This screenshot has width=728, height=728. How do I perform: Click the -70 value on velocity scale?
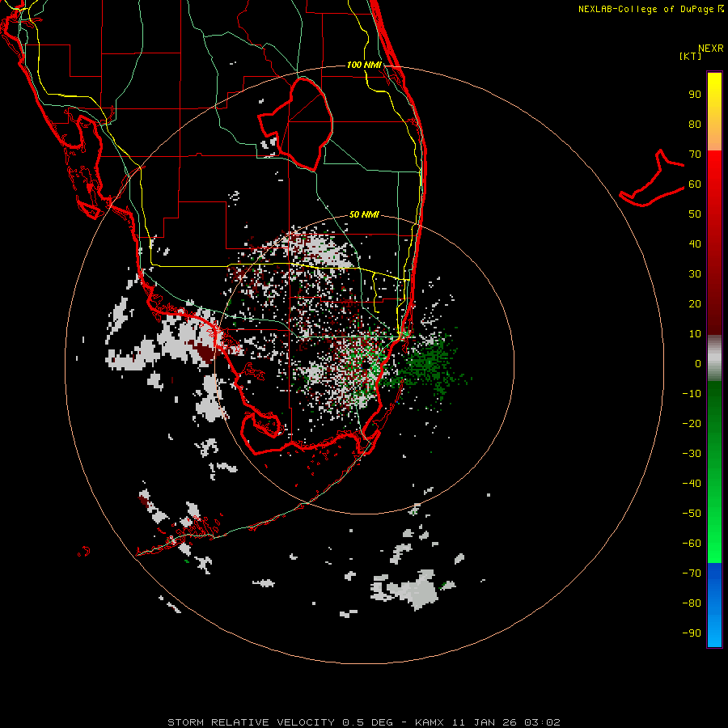point(692,573)
